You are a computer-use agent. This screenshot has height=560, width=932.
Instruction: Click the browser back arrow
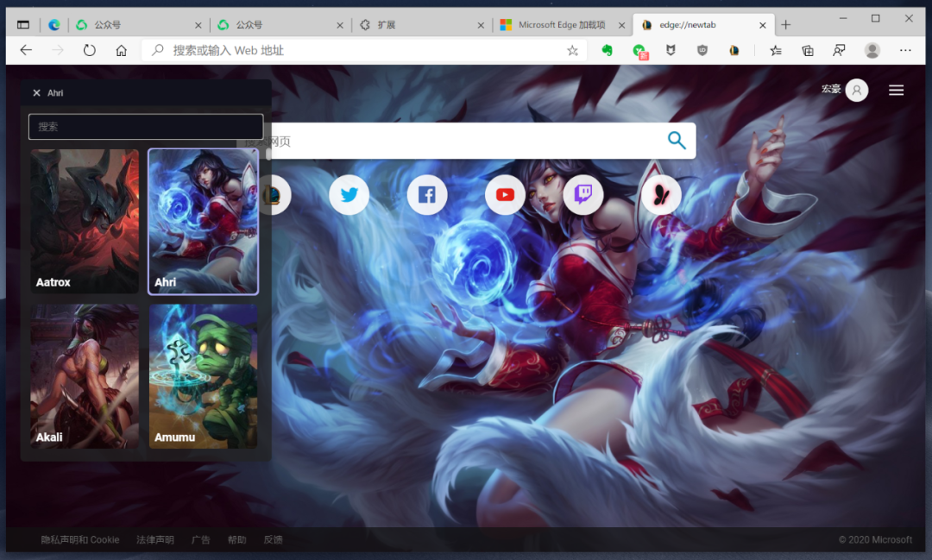click(x=26, y=51)
